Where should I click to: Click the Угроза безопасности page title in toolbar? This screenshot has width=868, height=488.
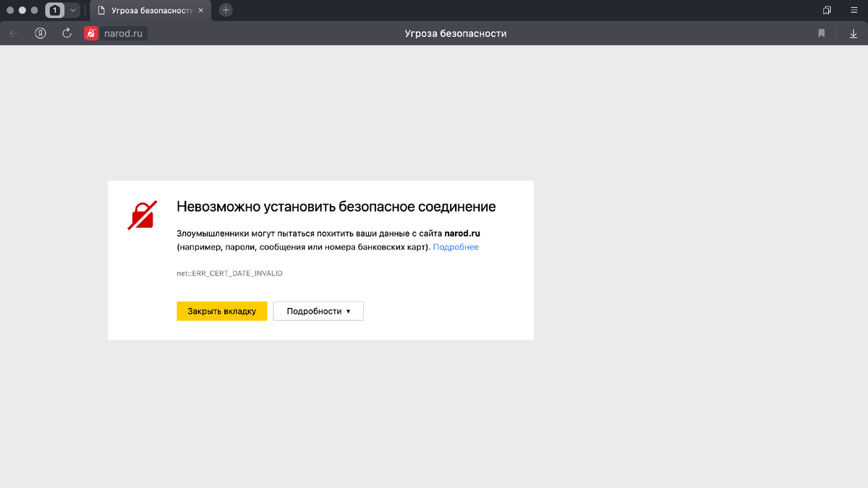click(x=455, y=33)
